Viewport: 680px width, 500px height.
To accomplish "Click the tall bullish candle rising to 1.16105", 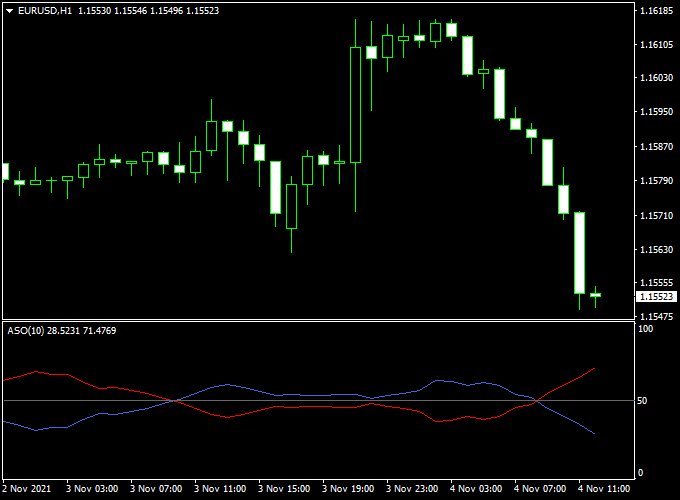I will (x=356, y=105).
